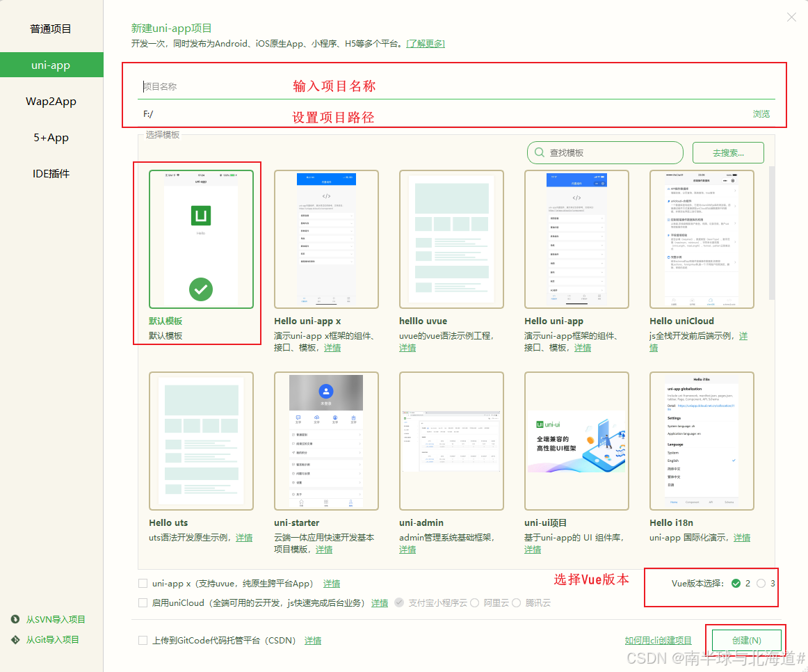The width and height of the screenshot is (808, 672).
Task: Click the 默认模板 title text
Action: pos(165,321)
